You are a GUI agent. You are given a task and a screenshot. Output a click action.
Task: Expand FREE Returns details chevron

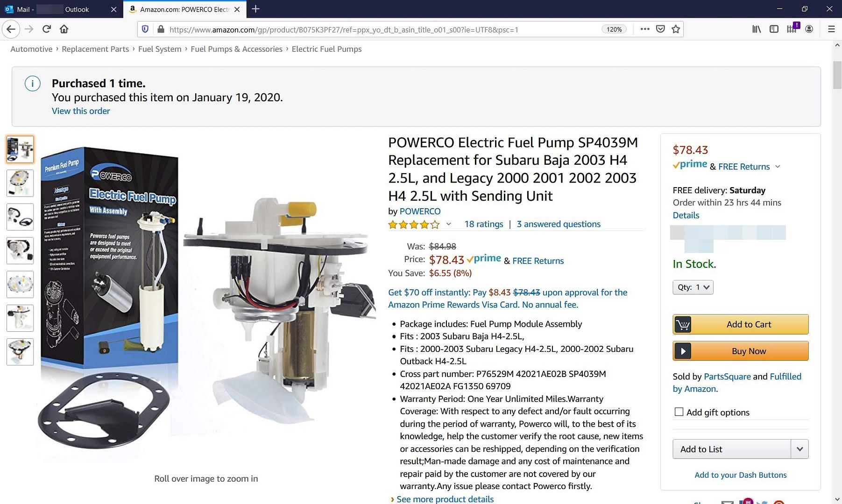(778, 167)
